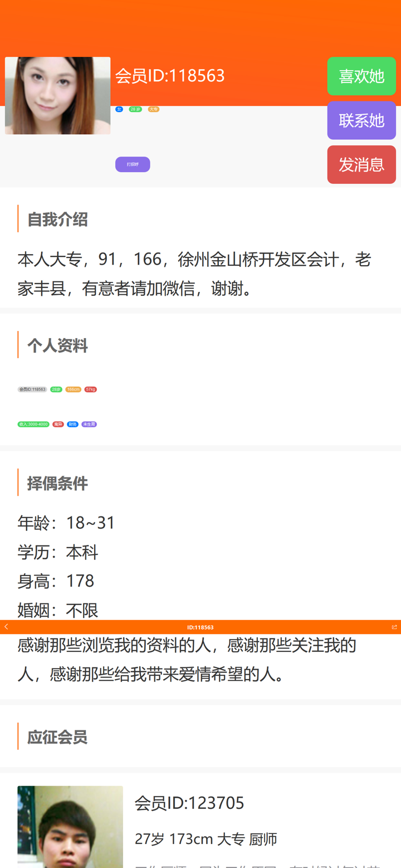This screenshot has height=868, width=401.
Task: Tap the red 发消息 button
Action: pos(361,164)
